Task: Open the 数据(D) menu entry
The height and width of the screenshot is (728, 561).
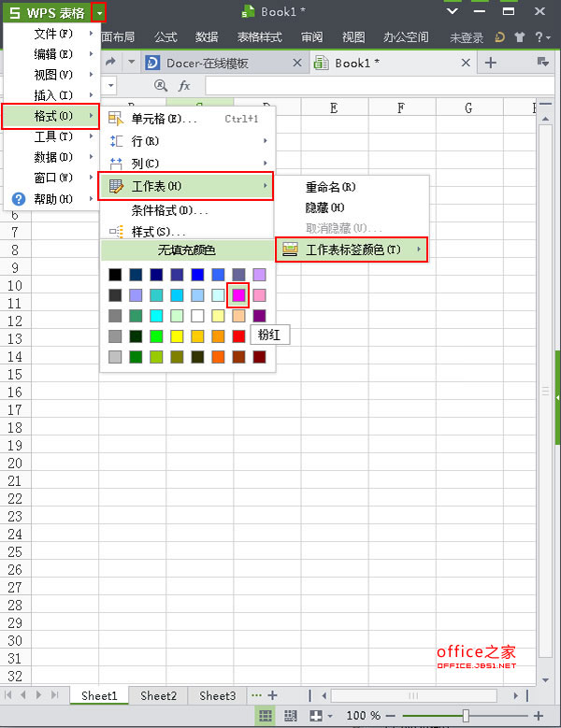Action: (x=52, y=157)
